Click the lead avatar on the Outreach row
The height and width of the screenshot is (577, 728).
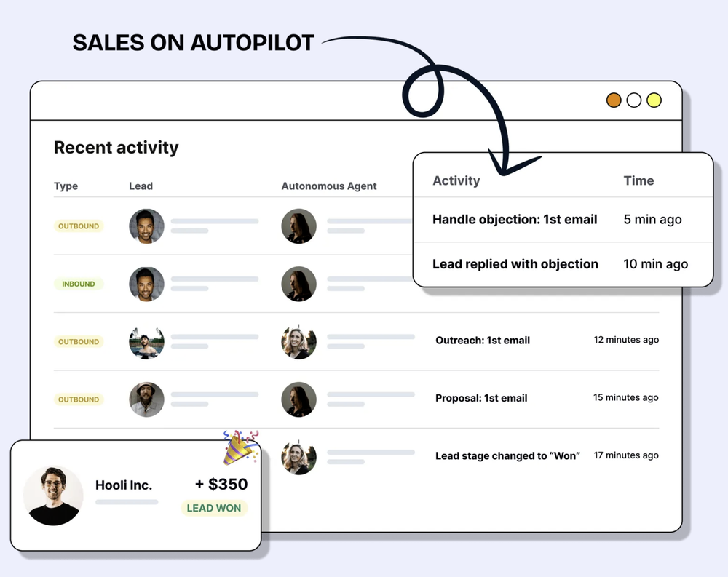[x=146, y=342]
